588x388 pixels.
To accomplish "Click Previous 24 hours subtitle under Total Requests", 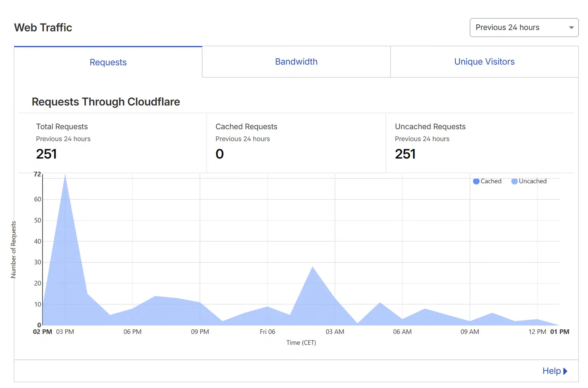I will point(63,139).
